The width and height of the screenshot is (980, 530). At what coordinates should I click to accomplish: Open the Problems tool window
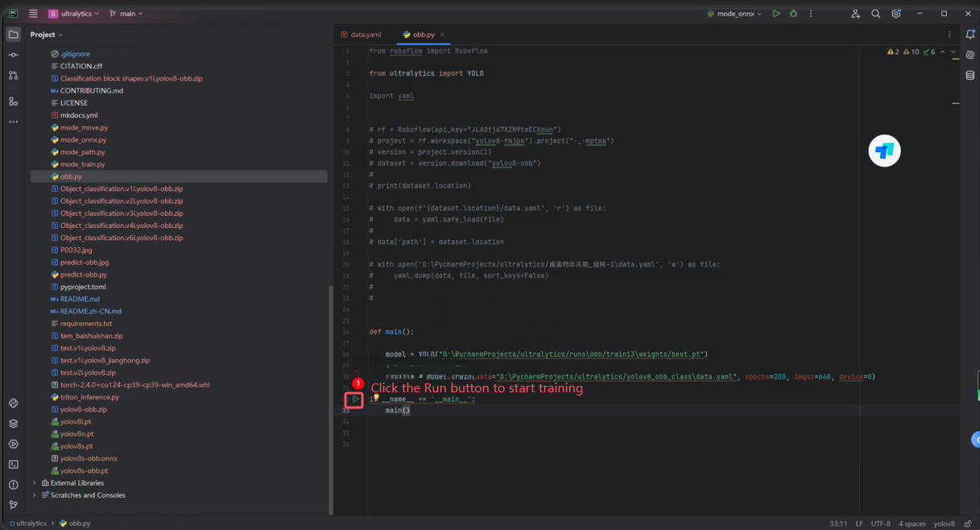click(14, 485)
